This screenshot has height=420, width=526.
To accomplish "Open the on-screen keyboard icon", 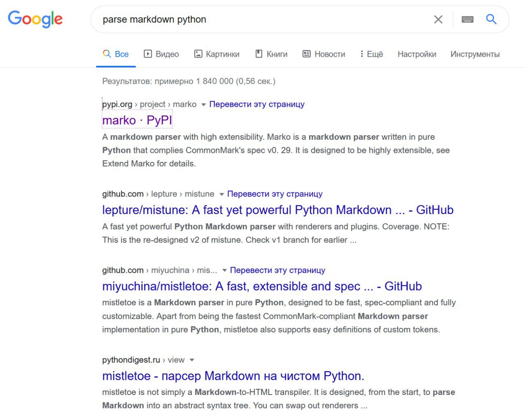I will (x=467, y=19).
